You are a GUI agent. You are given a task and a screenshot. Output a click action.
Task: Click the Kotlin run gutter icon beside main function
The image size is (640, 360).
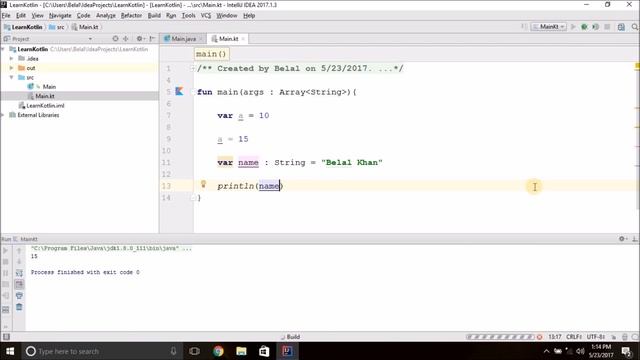(x=179, y=91)
